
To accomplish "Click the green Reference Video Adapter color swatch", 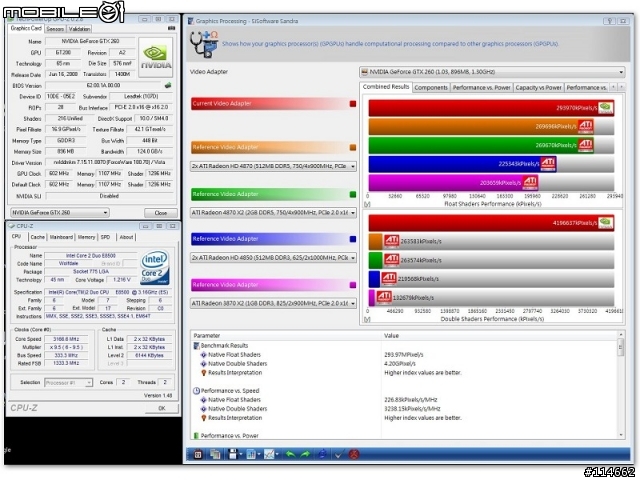I will click(x=353, y=195).
